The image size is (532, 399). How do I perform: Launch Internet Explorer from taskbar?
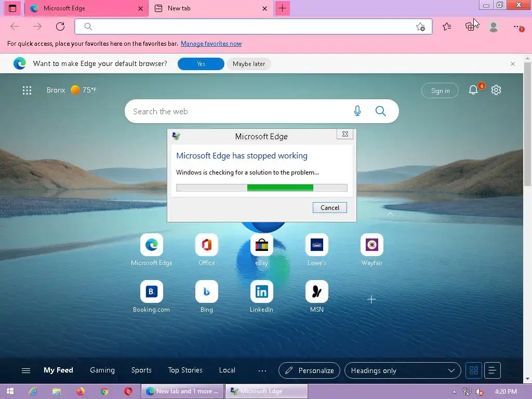(33, 392)
